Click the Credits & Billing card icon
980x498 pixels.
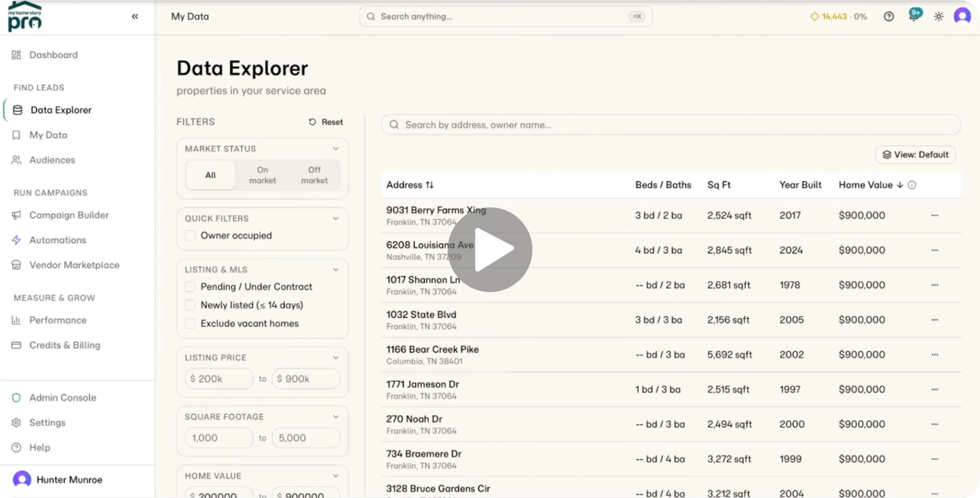[x=16, y=345]
